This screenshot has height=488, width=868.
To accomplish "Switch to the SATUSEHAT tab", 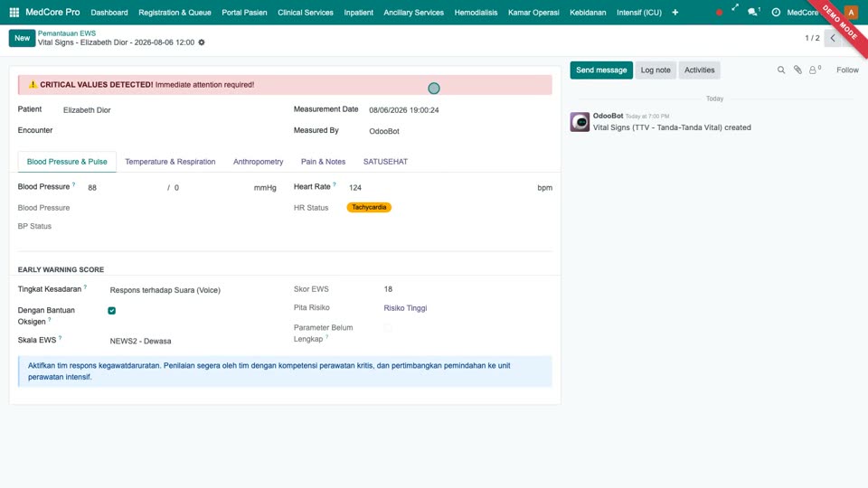I will [385, 162].
